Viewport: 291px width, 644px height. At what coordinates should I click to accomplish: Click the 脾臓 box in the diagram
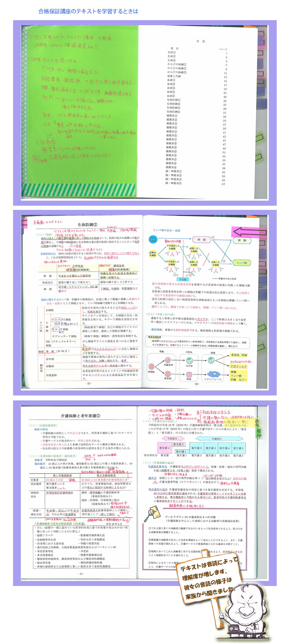pos(242,240)
